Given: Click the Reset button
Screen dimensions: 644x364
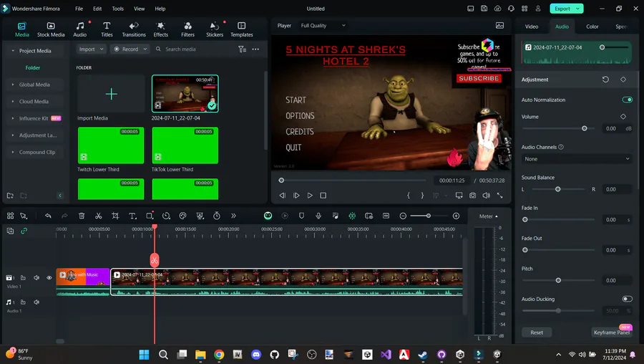Looking at the screenshot, I should (537, 332).
